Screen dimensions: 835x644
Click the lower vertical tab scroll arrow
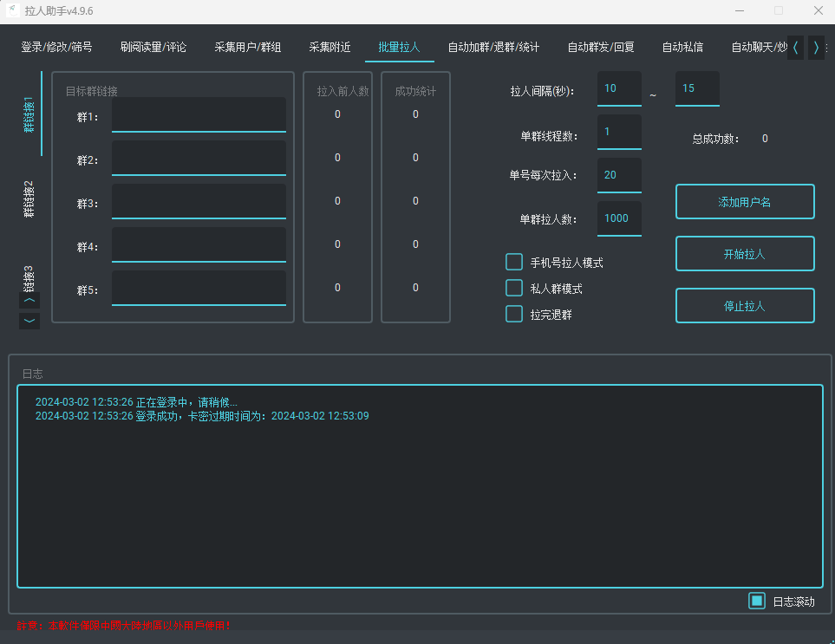point(29,321)
